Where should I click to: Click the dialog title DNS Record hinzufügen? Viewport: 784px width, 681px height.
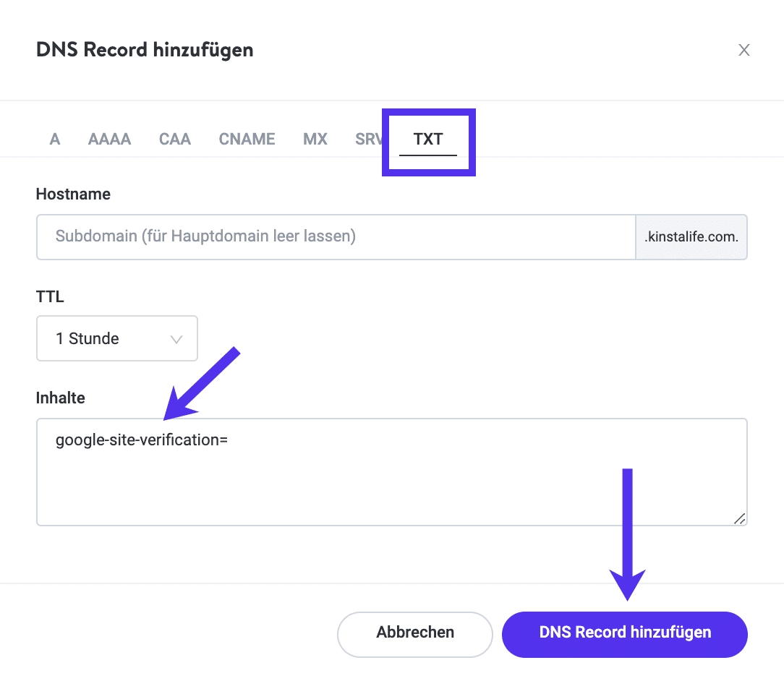click(145, 51)
